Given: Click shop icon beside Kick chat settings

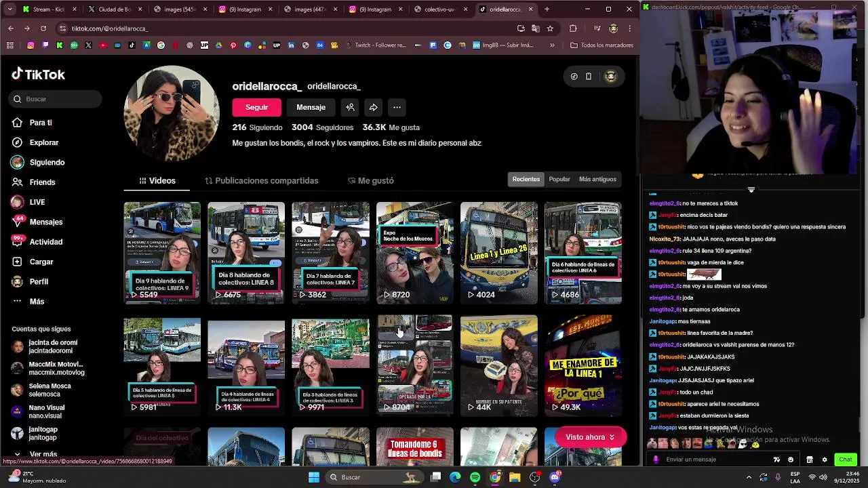Looking at the screenshot, I should click(810, 460).
